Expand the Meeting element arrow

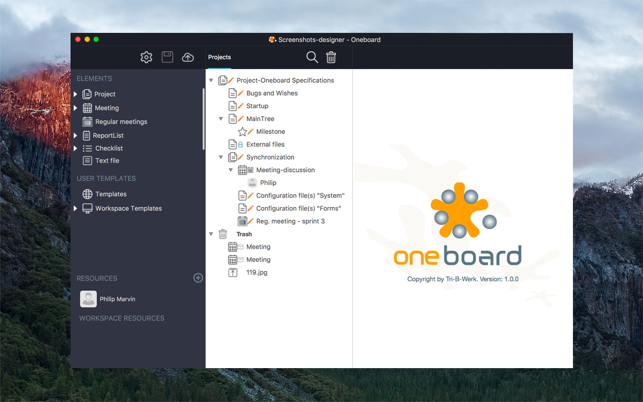click(75, 108)
